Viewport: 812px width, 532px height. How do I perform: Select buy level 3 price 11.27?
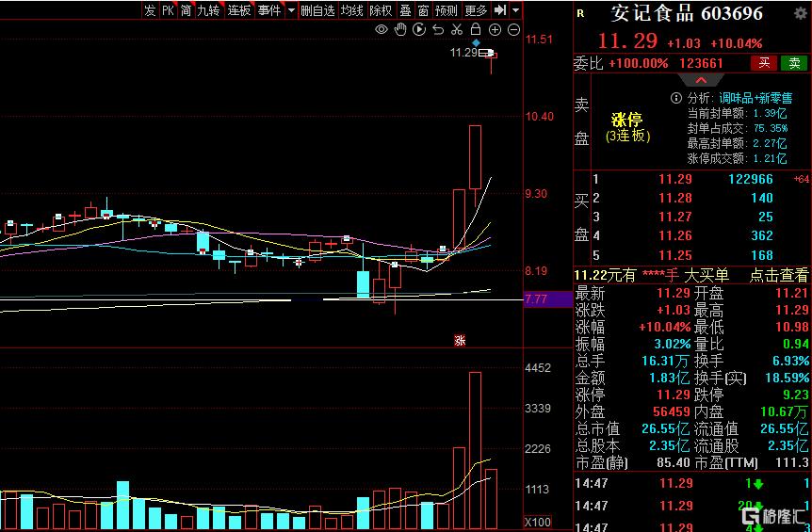tap(675, 217)
